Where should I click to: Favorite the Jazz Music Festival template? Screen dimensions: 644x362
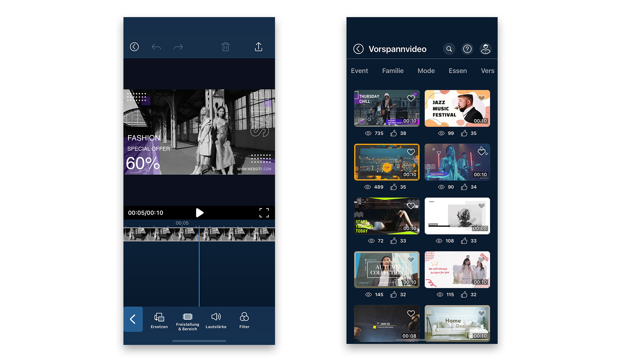tap(481, 98)
